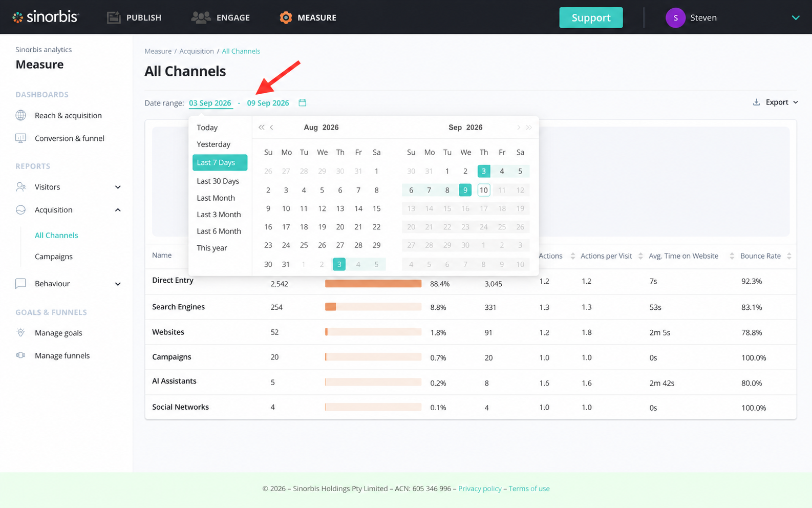Open the Privacy policy link
Screen dimensions: 812x508
pos(480,489)
